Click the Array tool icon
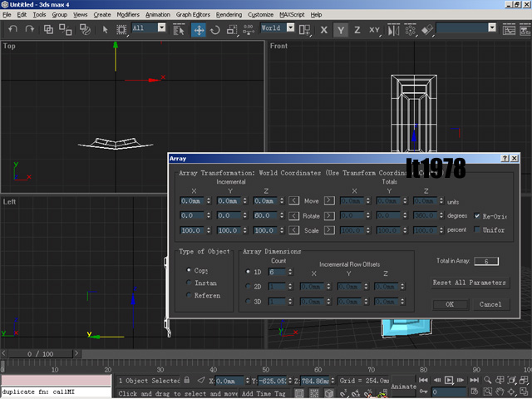532x399 pixels. [x=410, y=30]
